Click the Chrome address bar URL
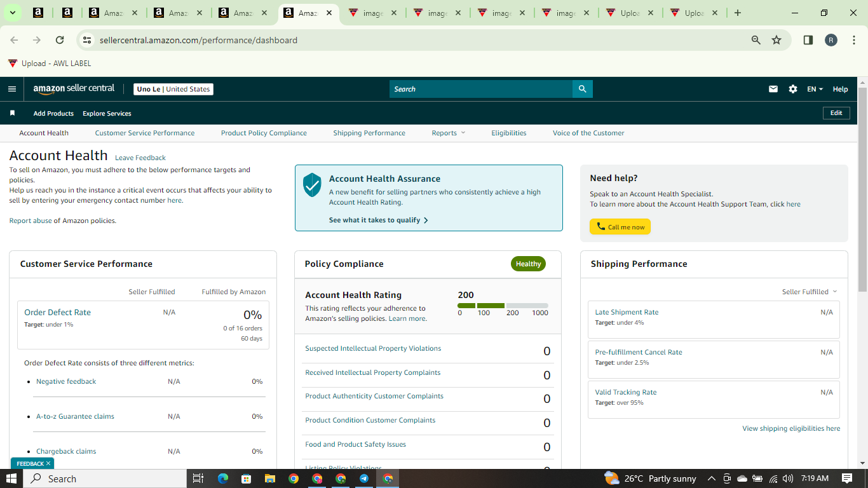The image size is (868, 488). (x=198, y=40)
